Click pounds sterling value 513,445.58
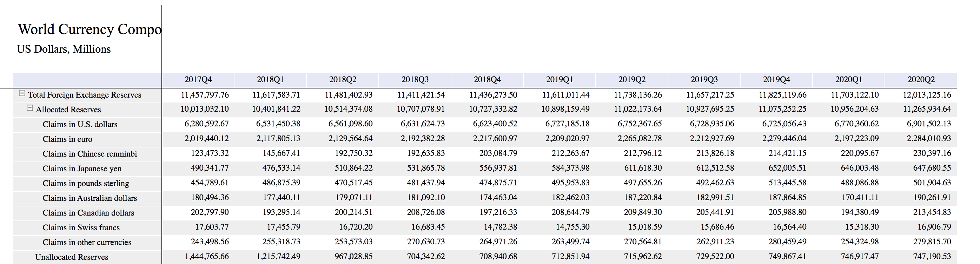980x264 pixels. tap(788, 183)
